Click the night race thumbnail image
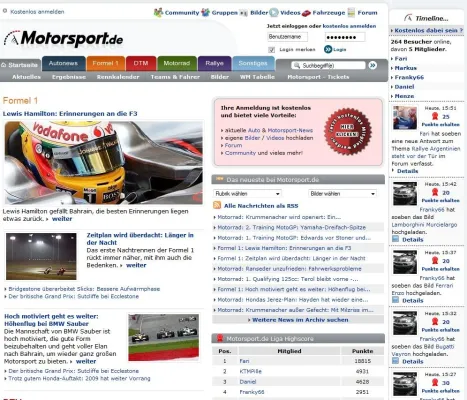 (41, 256)
